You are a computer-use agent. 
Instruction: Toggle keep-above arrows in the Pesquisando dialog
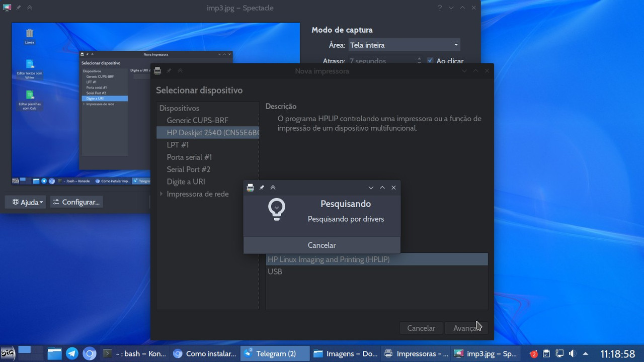pos(273,188)
